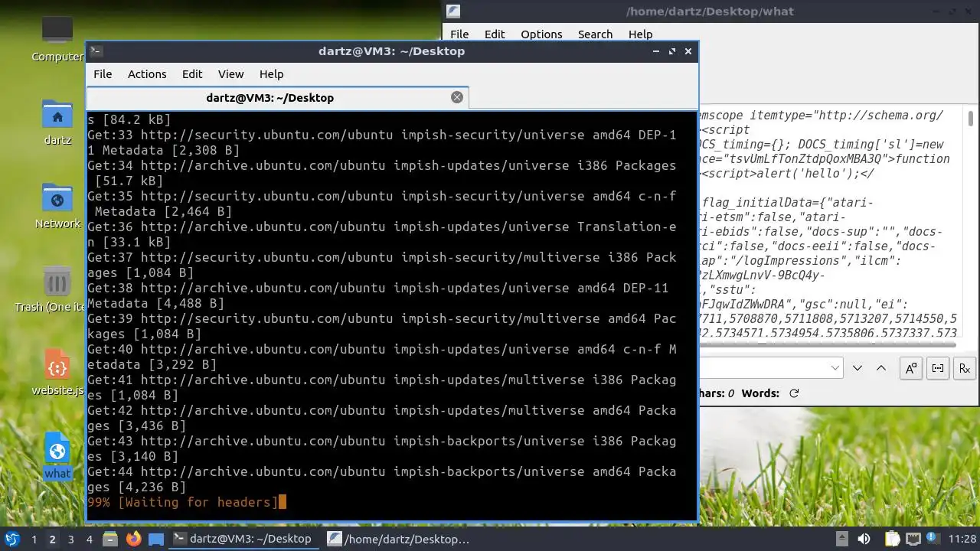The height and width of the screenshot is (551, 980).
Task: Minimize the terminal window
Action: tap(656, 51)
